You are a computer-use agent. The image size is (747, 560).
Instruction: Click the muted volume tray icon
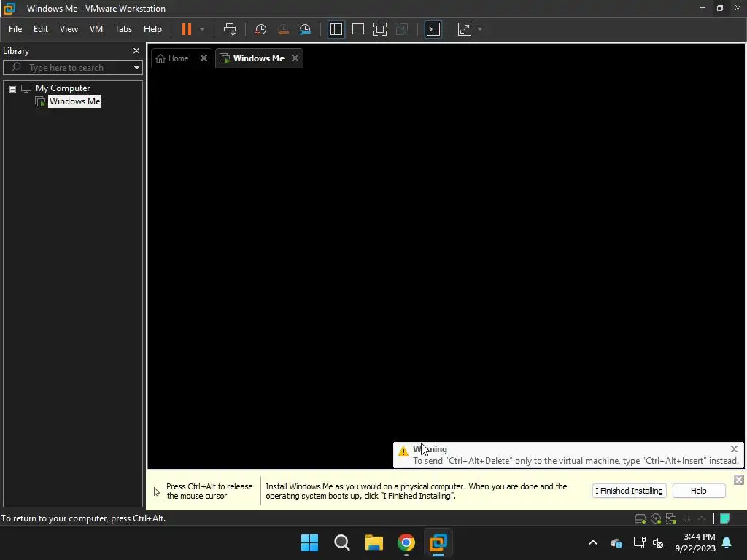pos(658,542)
